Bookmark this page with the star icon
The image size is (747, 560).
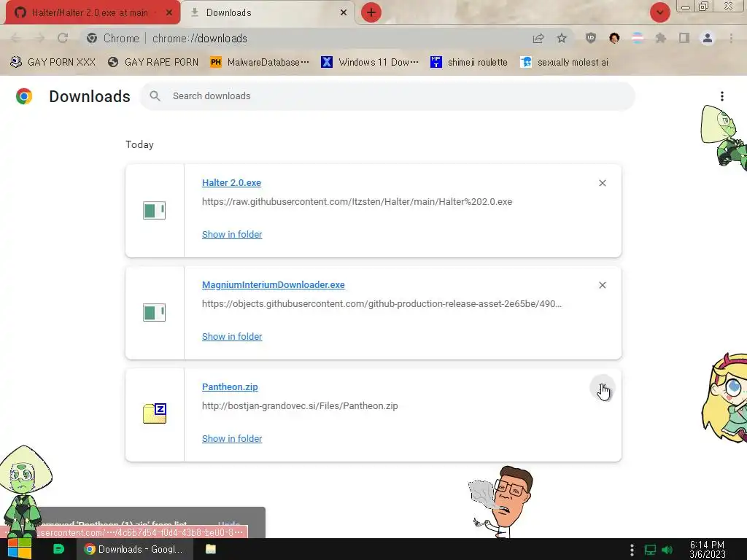562,38
